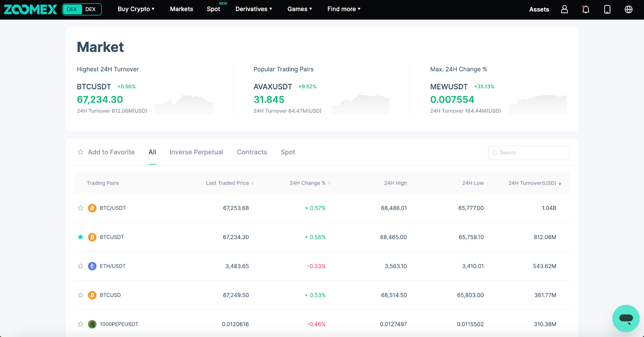Open the Assets link
Image resolution: width=644 pixels, height=337 pixels.
[539, 9]
